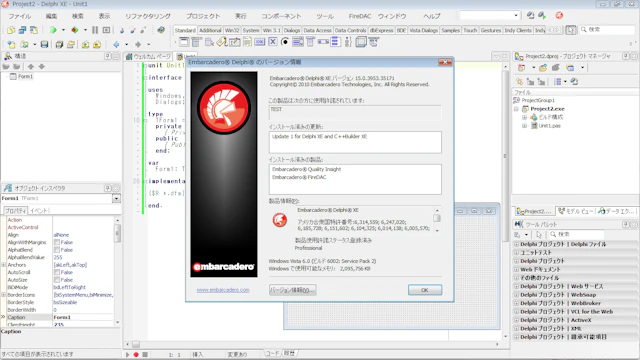Expand the BorderIcons property in Object Inspector
The height and width of the screenshot is (360, 640).
4,295
